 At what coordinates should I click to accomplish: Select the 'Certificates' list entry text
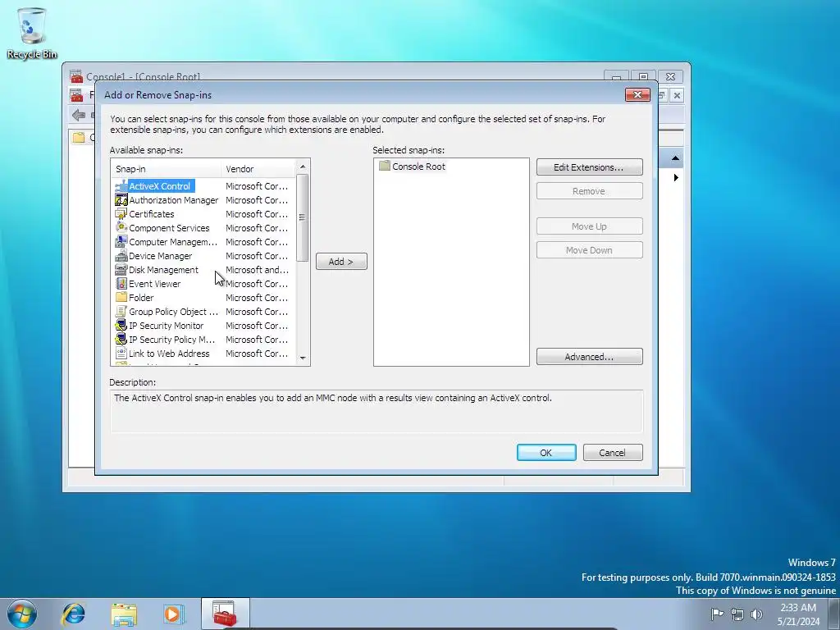152,214
